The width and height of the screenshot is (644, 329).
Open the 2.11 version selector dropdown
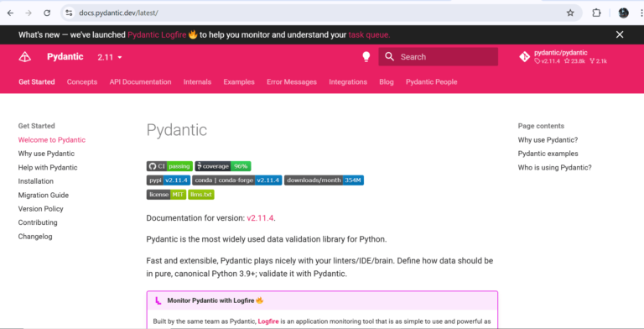pyautogui.click(x=110, y=57)
